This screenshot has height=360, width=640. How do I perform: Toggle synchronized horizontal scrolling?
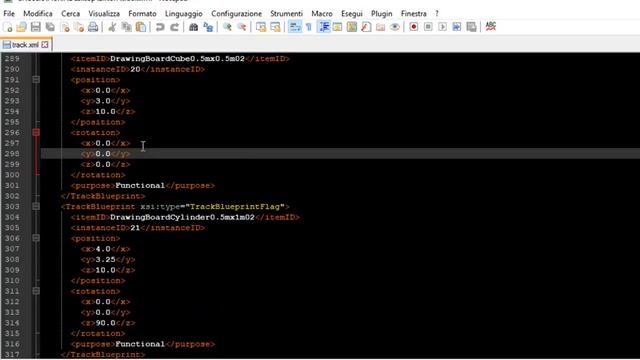pyautogui.click(x=276, y=27)
